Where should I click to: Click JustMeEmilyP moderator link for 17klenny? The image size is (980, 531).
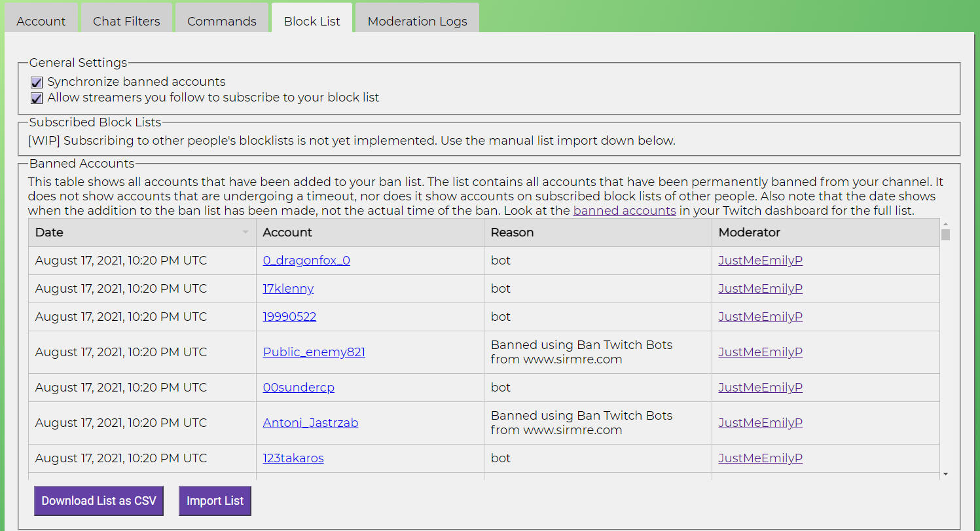(760, 289)
